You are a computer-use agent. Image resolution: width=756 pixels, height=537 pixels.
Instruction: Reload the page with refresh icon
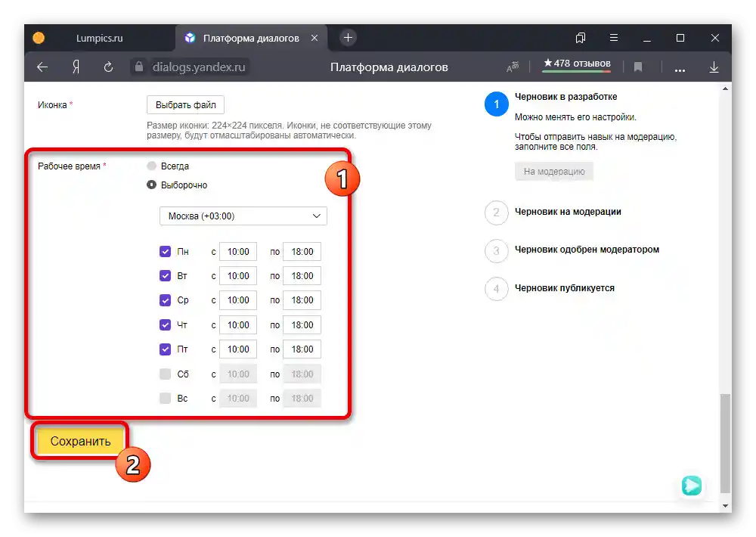pyautogui.click(x=108, y=67)
